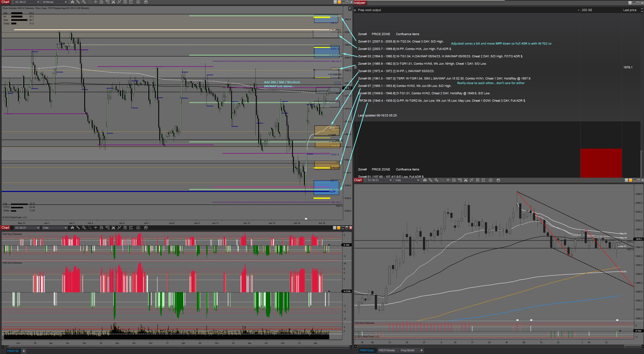Image resolution: width=644 pixels, height=354 pixels.
Task: Open drawing tools pencil in 60 Minute chart
Action: click(x=78, y=2)
